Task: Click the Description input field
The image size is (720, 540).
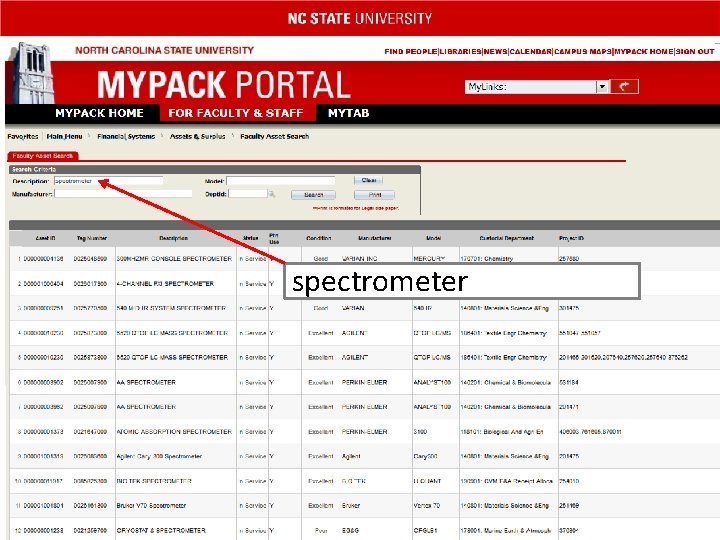Action: click(108, 181)
